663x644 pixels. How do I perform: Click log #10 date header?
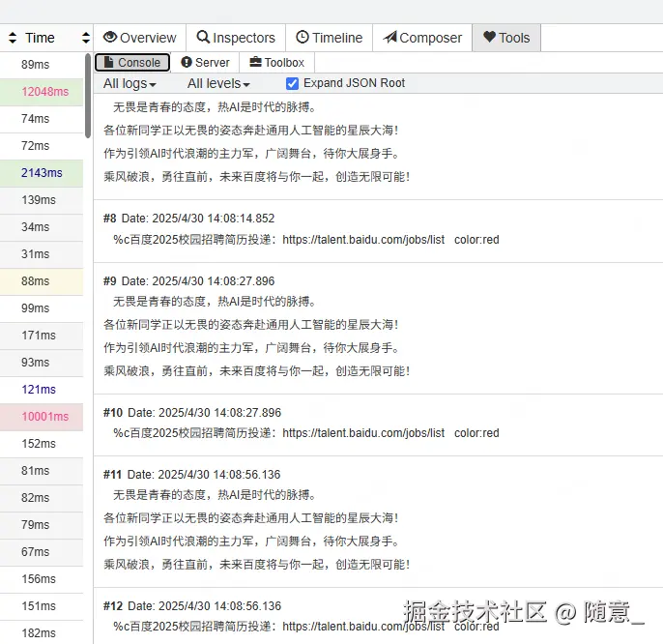pos(192,413)
